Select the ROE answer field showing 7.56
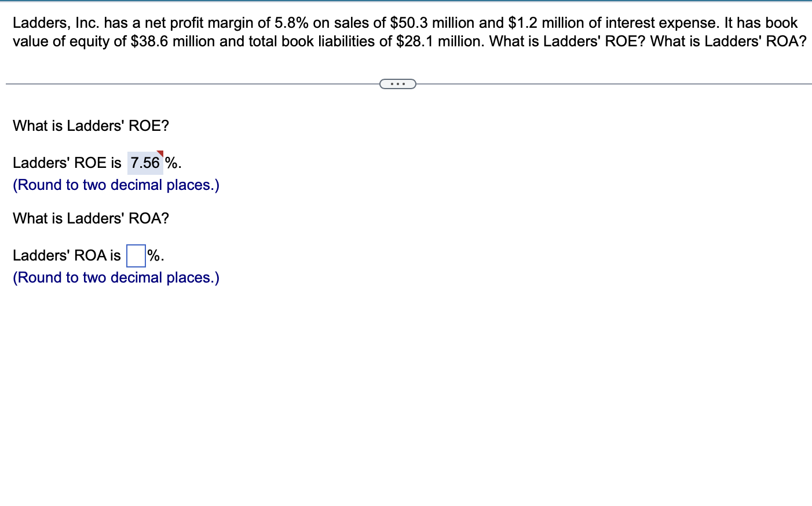The image size is (812, 506). pos(145,163)
